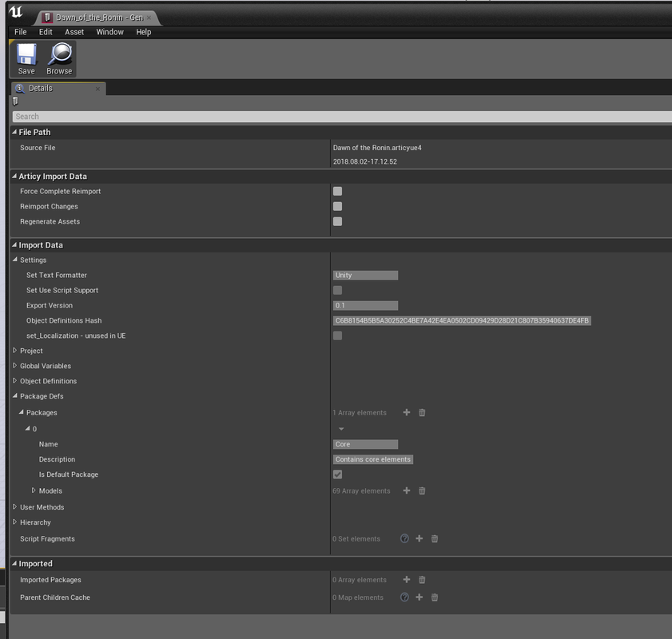The width and height of the screenshot is (672, 639).
Task: Collapse the Settings group
Action: coord(15,260)
